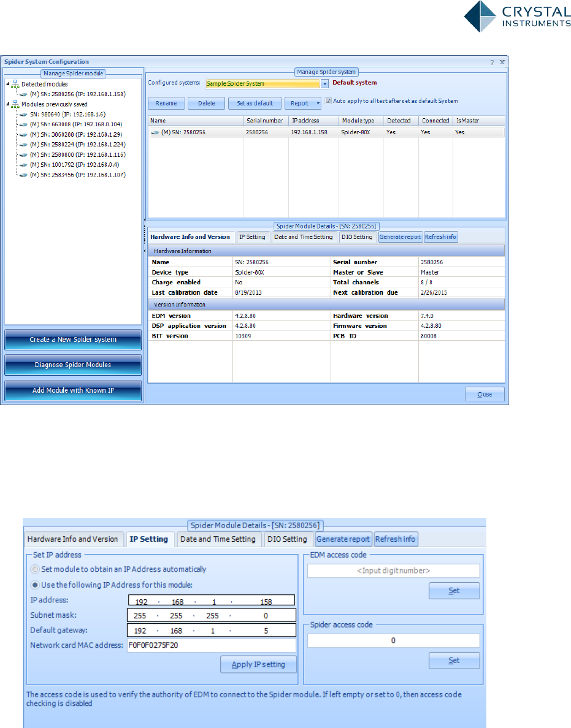
Task: Click Refresh info in lower panel
Action: (396, 539)
